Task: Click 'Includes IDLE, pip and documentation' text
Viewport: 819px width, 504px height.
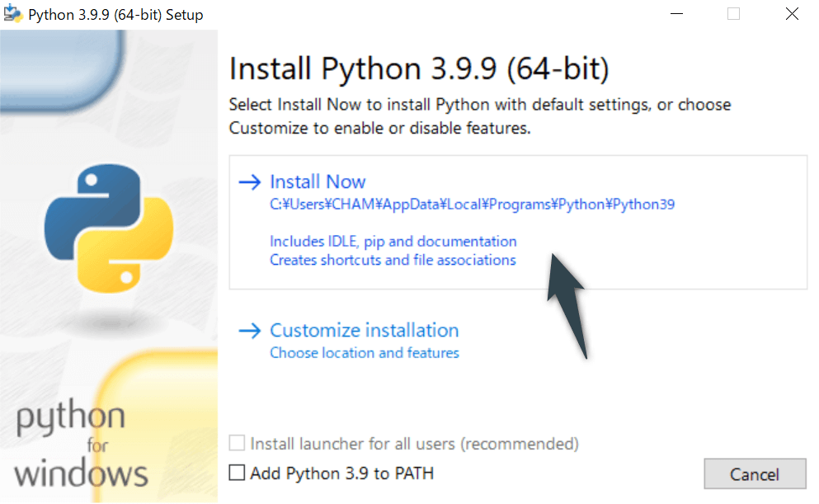Action: pos(393,242)
